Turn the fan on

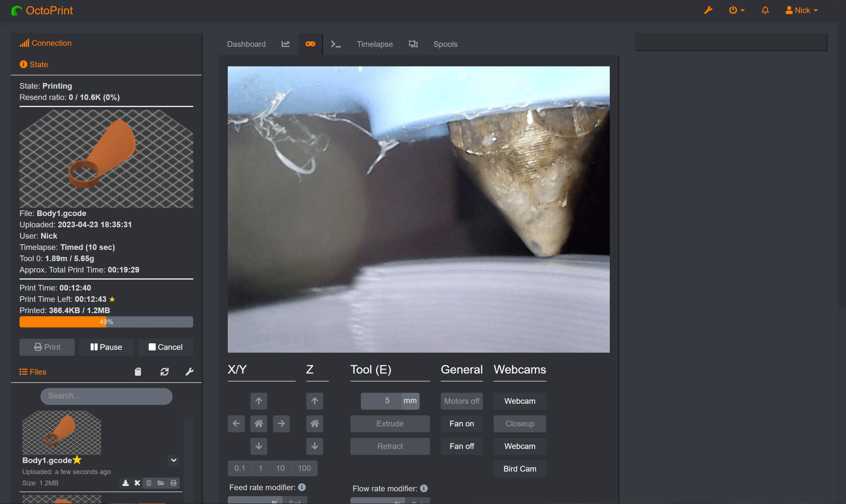462,424
